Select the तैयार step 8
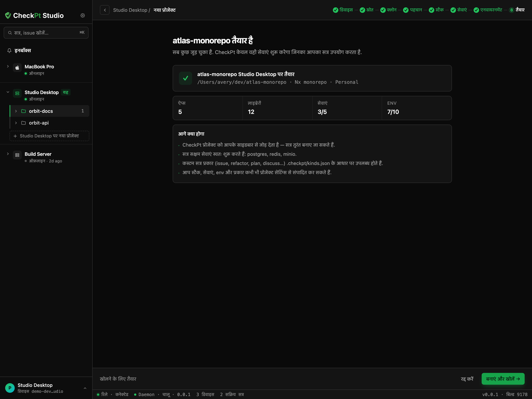This screenshot has height=399, width=532. tap(517, 10)
